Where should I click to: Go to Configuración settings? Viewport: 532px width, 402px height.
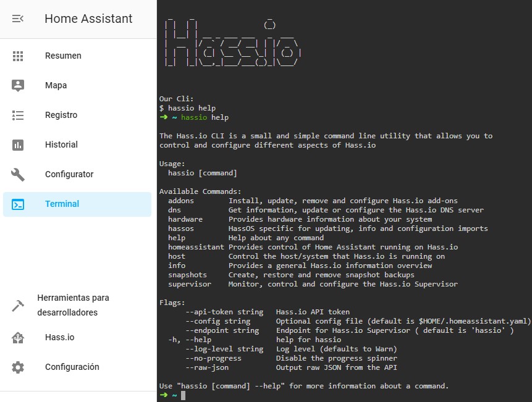click(x=77, y=367)
